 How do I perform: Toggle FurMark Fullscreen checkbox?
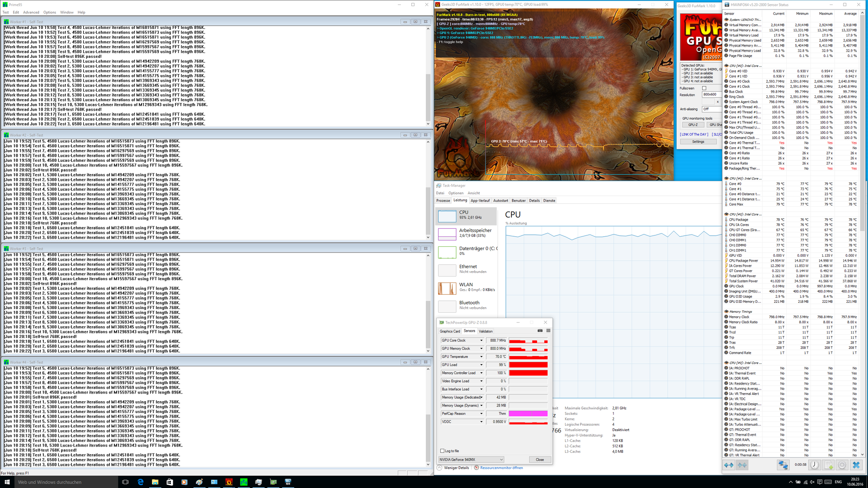(704, 88)
